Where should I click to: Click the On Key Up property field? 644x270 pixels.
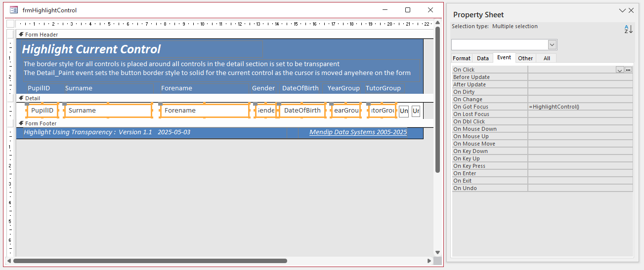click(580, 158)
